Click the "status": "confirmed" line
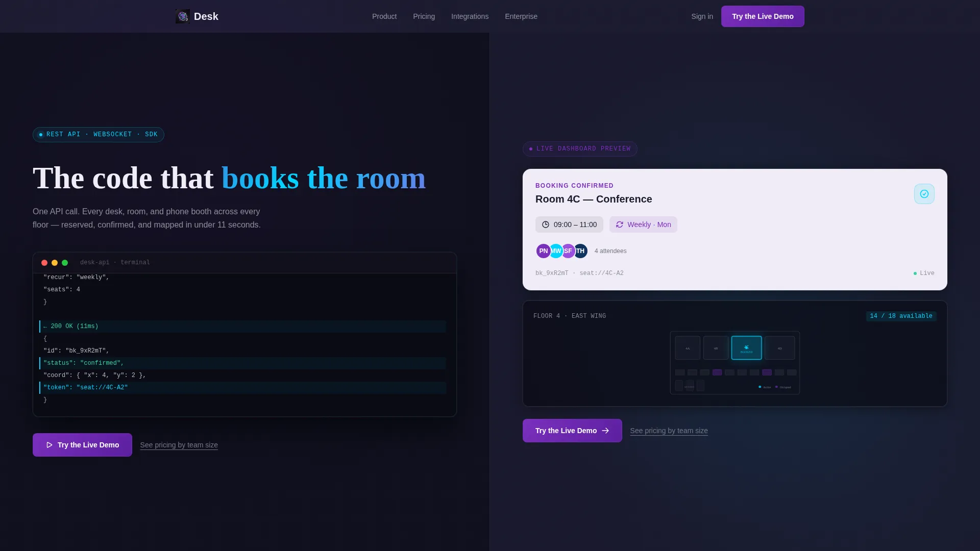980x551 pixels. point(242,363)
